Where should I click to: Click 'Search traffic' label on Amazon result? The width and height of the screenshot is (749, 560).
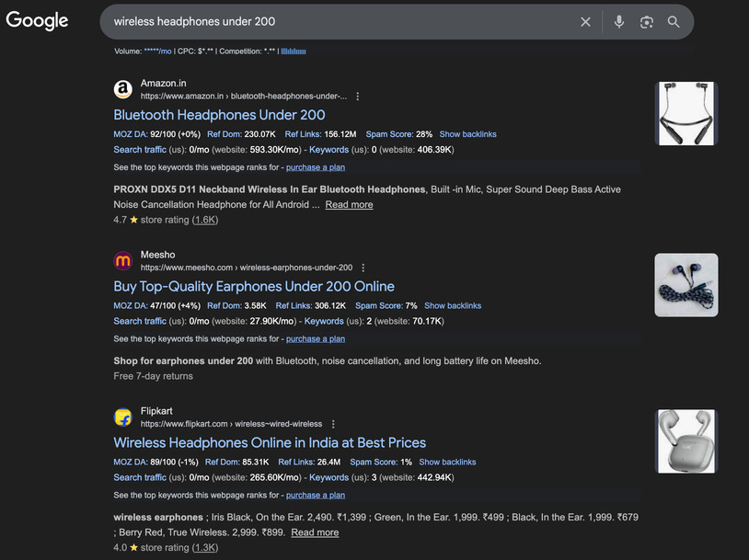click(x=140, y=150)
